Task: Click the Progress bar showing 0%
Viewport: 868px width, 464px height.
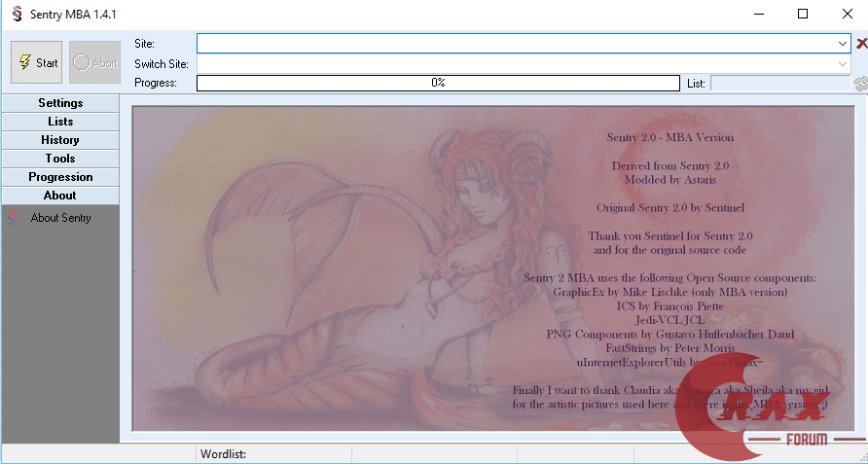Action: [438, 83]
